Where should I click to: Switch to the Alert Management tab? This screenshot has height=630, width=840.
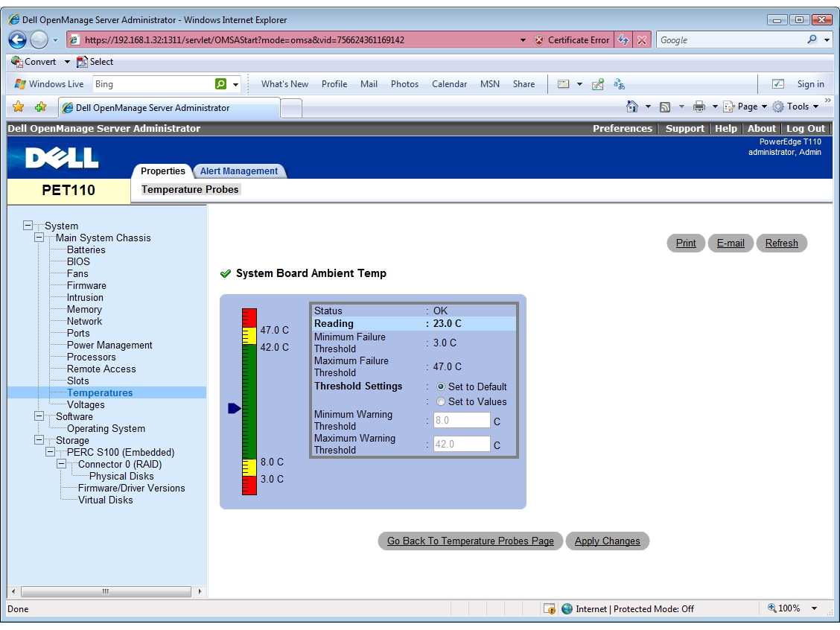pos(239,171)
